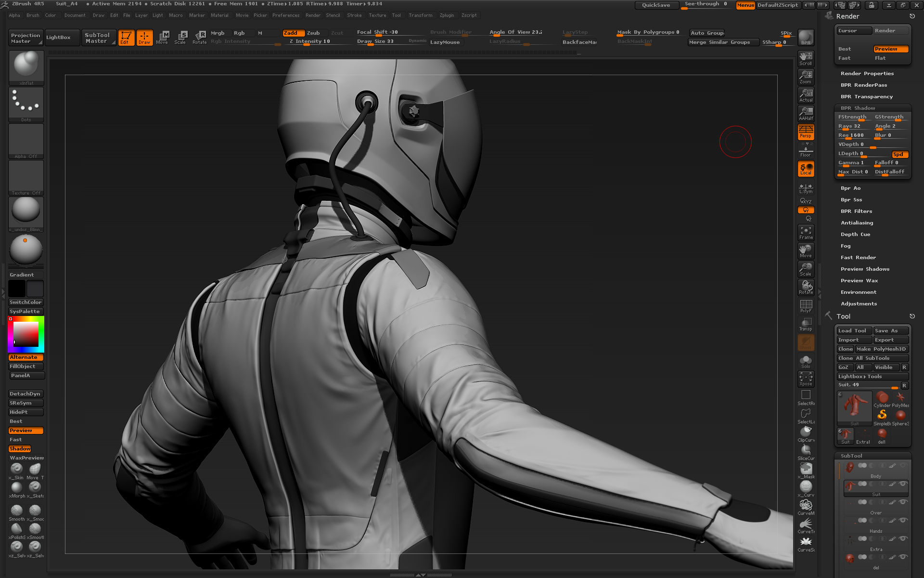Open the Zplugin menu
This screenshot has height=578, width=924.
pyautogui.click(x=447, y=15)
